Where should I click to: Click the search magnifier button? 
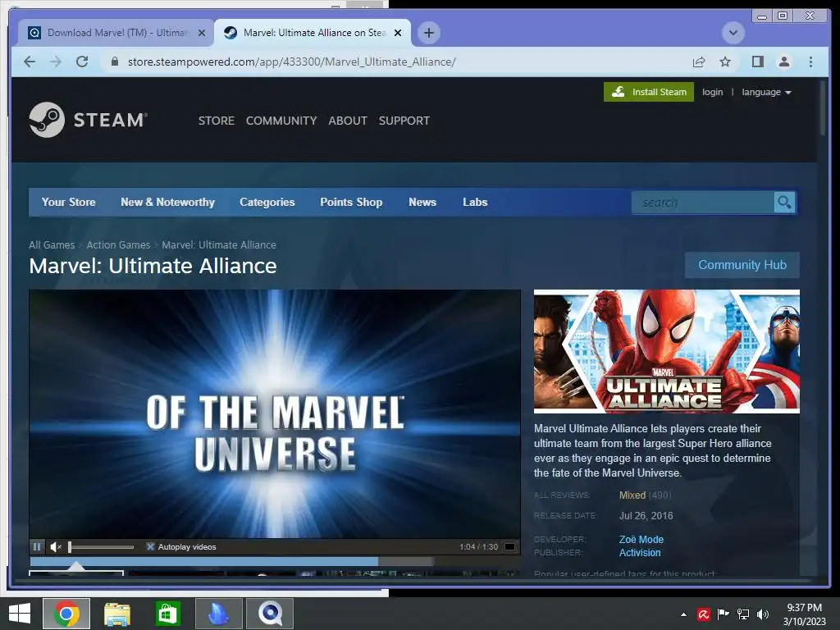click(x=784, y=203)
